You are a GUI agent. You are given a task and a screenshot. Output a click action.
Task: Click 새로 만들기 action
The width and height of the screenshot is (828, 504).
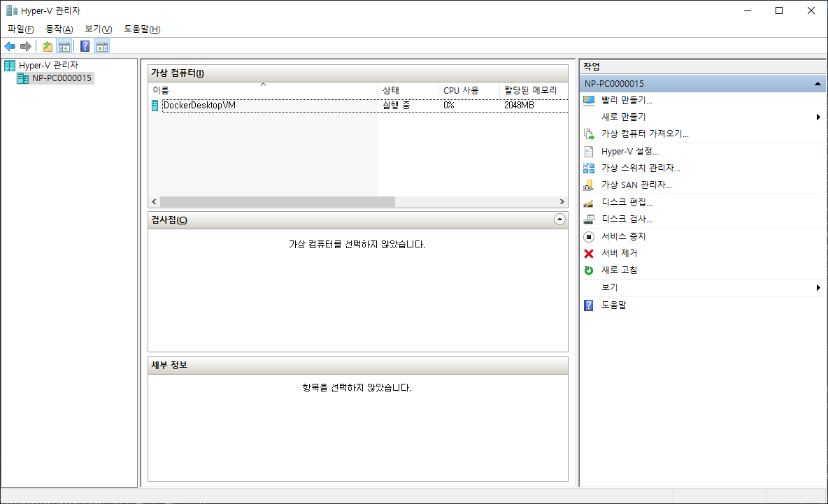point(624,117)
